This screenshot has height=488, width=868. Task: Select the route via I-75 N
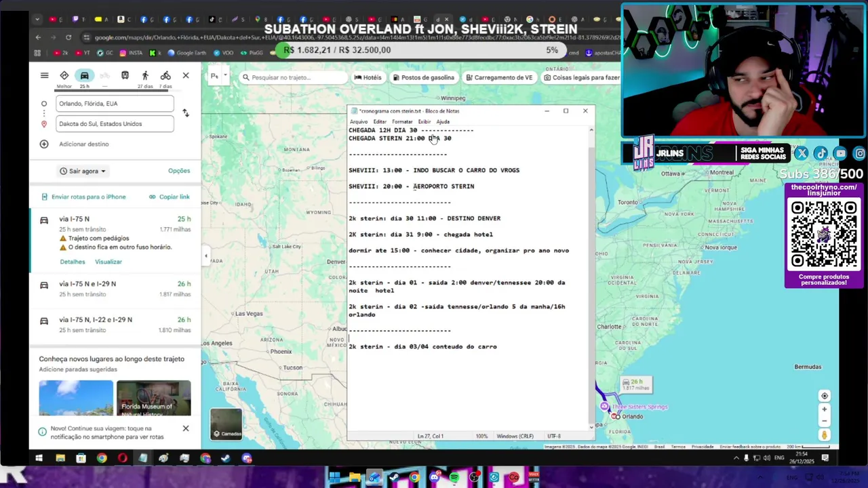(x=115, y=241)
